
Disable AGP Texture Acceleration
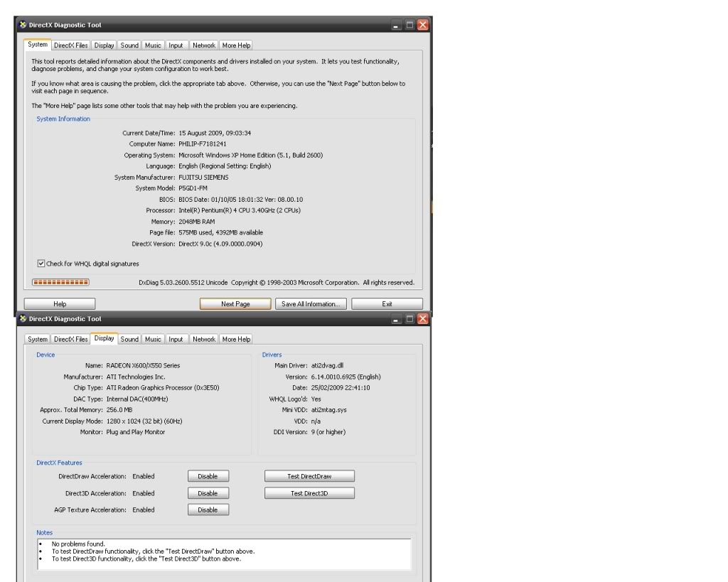pos(208,510)
